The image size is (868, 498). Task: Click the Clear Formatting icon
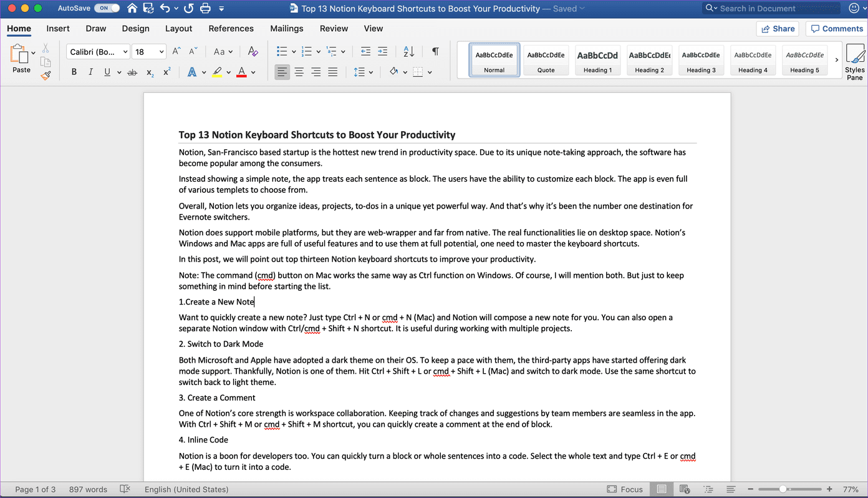click(253, 52)
